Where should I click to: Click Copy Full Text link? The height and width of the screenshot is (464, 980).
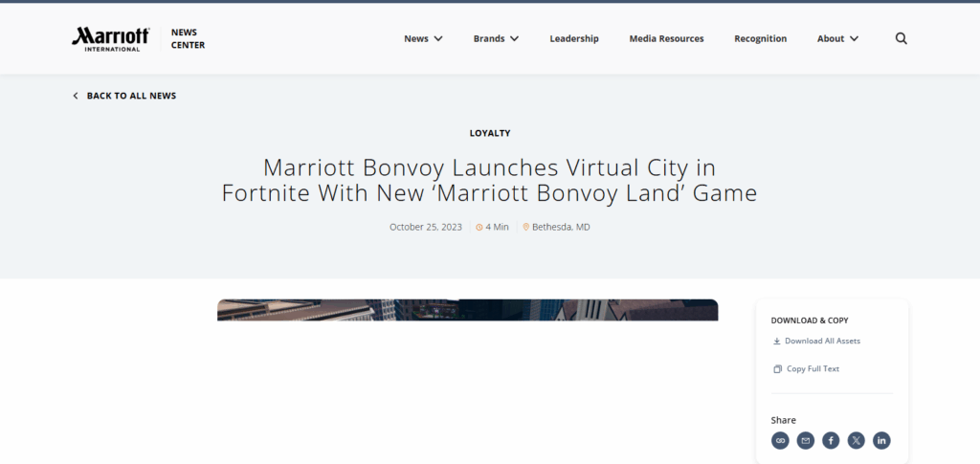(x=813, y=369)
